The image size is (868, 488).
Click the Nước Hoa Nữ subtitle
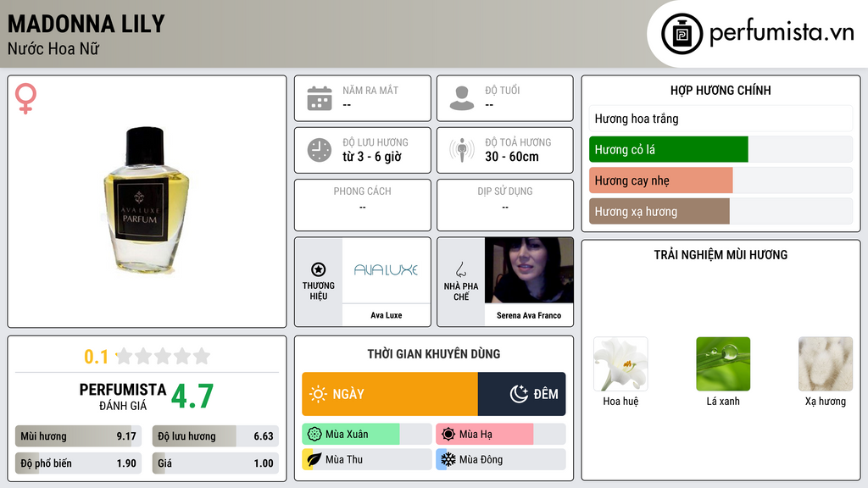(x=53, y=48)
